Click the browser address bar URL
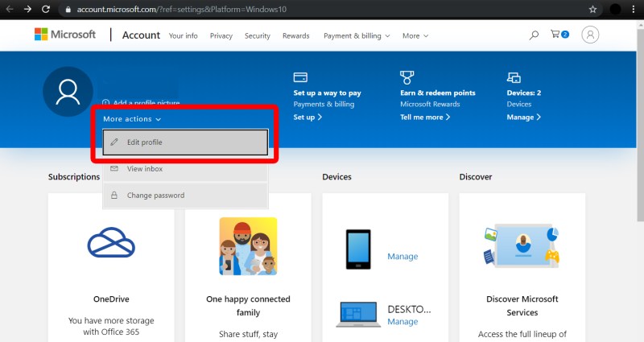Image resolution: width=644 pixels, height=342 pixels. point(182,10)
